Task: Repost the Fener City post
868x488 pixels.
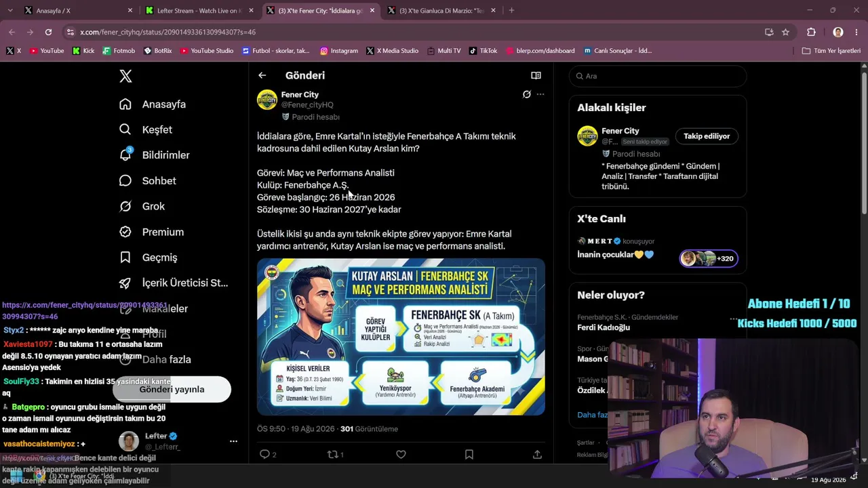Action: pyautogui.click(x=332, y=454)
